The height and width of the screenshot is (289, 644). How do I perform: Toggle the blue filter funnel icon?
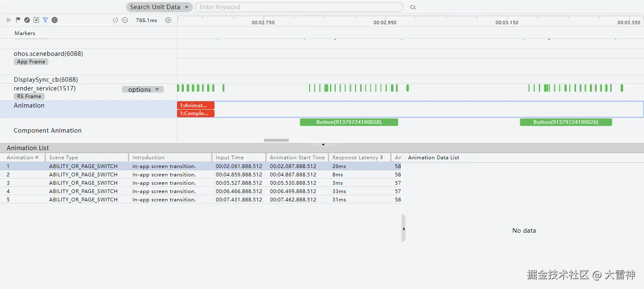pos(45,20)
